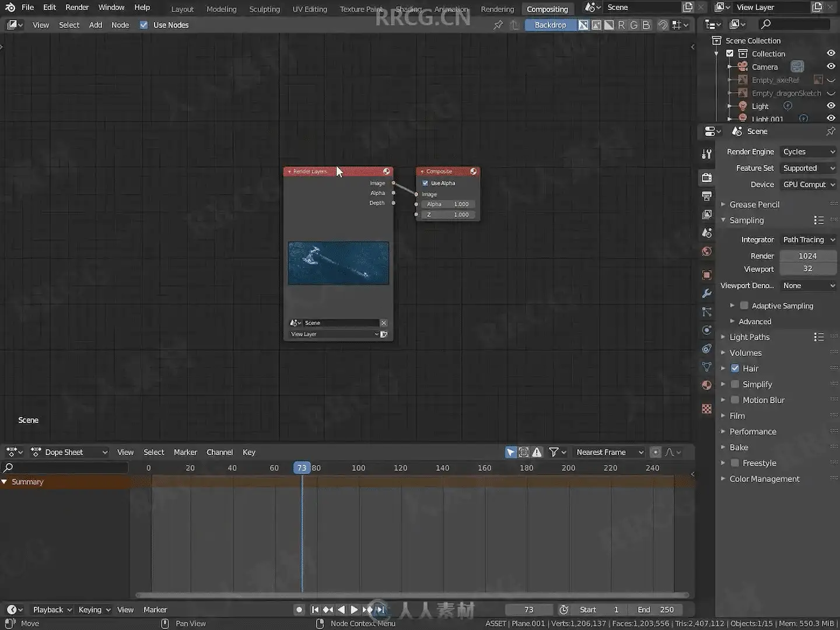Open the Particles properties tab
This screenshot has width=840, height=630.
[707, 312]
